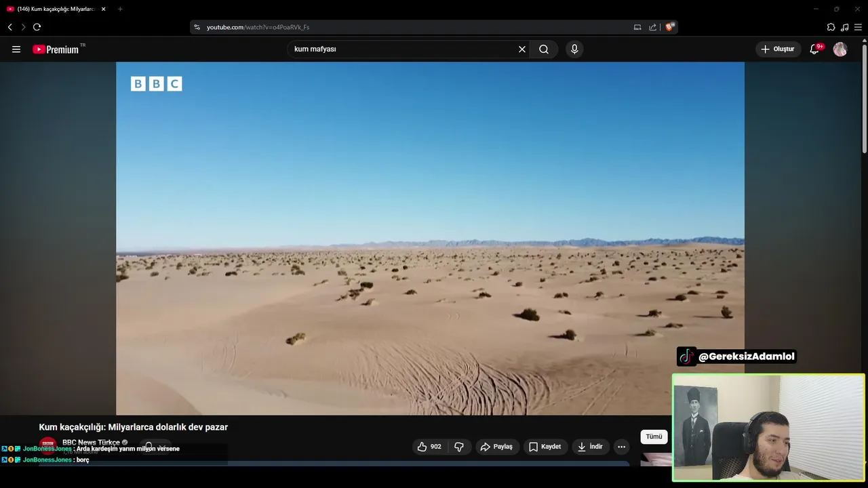Image resolution: width=868 pixels, height=488 pixels.
Task: Click the address bar URL
Action: point(258,27)
